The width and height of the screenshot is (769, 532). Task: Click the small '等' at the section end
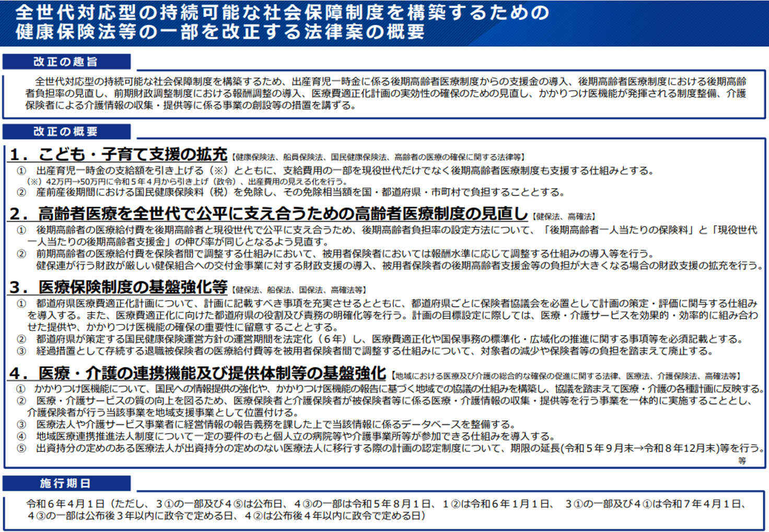[742, 461]
